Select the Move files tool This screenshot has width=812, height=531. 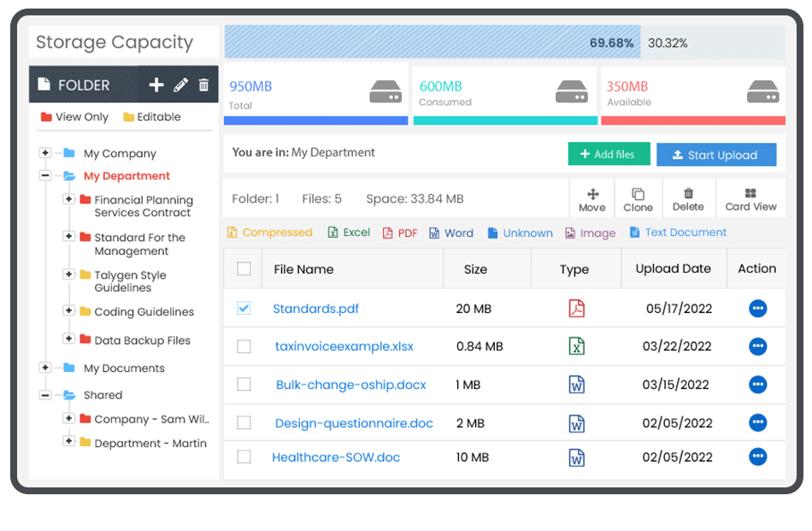[x=591, y=198]
